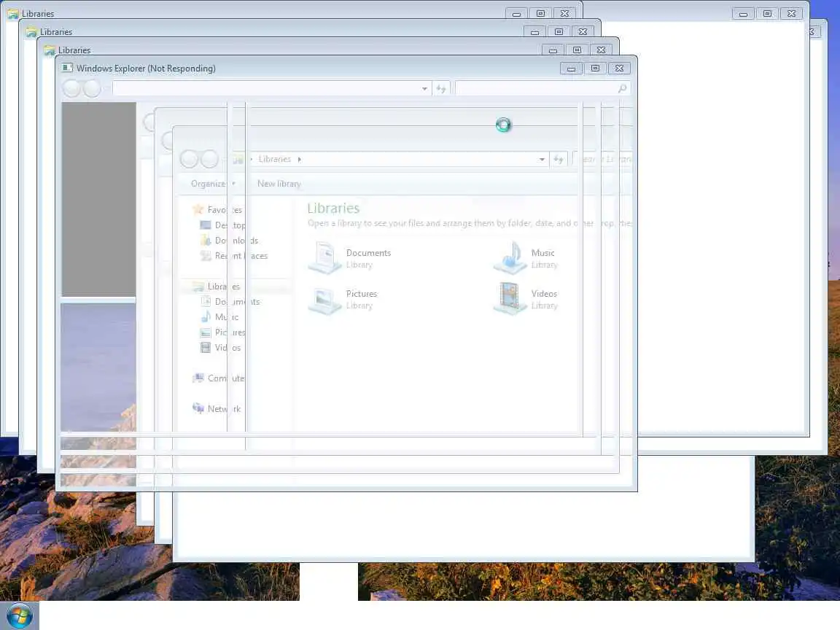The height and width of the screenshot is (630, 840).
Task: Click the search magnifier in the Not Responding window
Action: click(622, 88)
